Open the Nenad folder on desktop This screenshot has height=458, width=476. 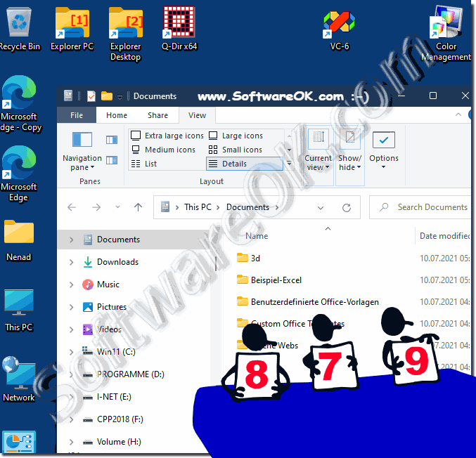pyautogui.click(x=19, y=240)
